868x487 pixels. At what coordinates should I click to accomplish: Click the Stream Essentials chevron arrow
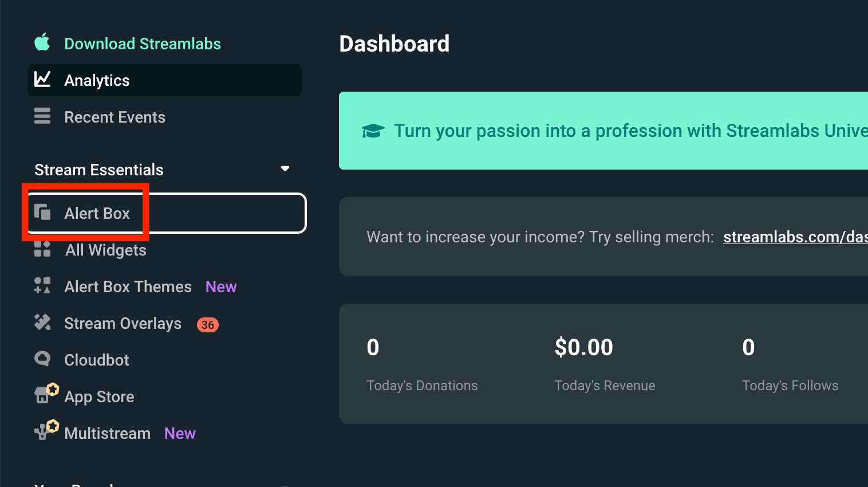pos(285,168)
